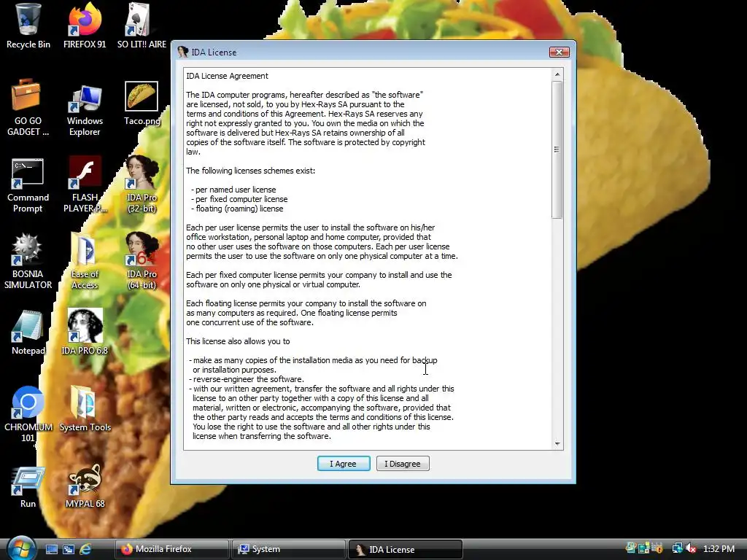Open the Notepad desktop shortcut
This screenshot has width=747, height=560.
point(28,332)
